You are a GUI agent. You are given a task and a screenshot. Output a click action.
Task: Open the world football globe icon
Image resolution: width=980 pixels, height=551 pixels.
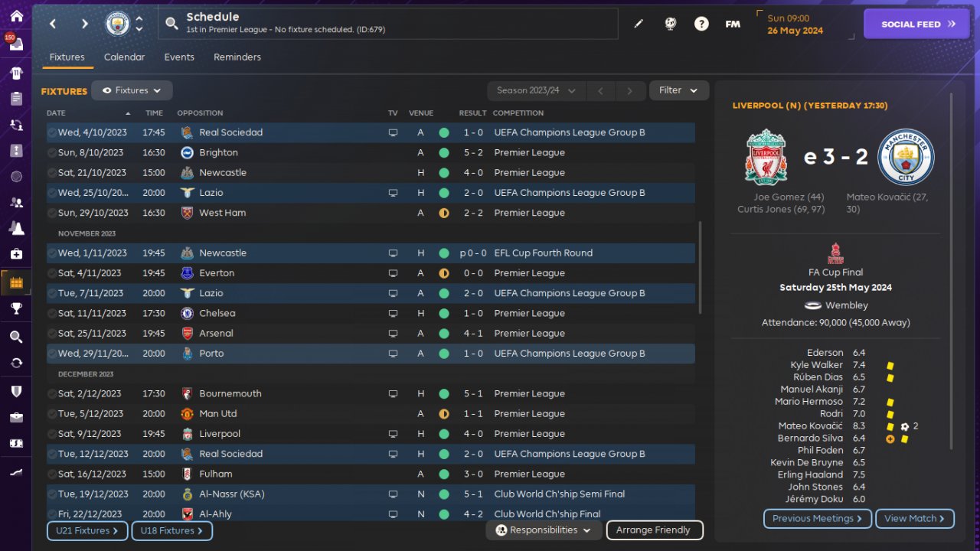coord(670,24)
